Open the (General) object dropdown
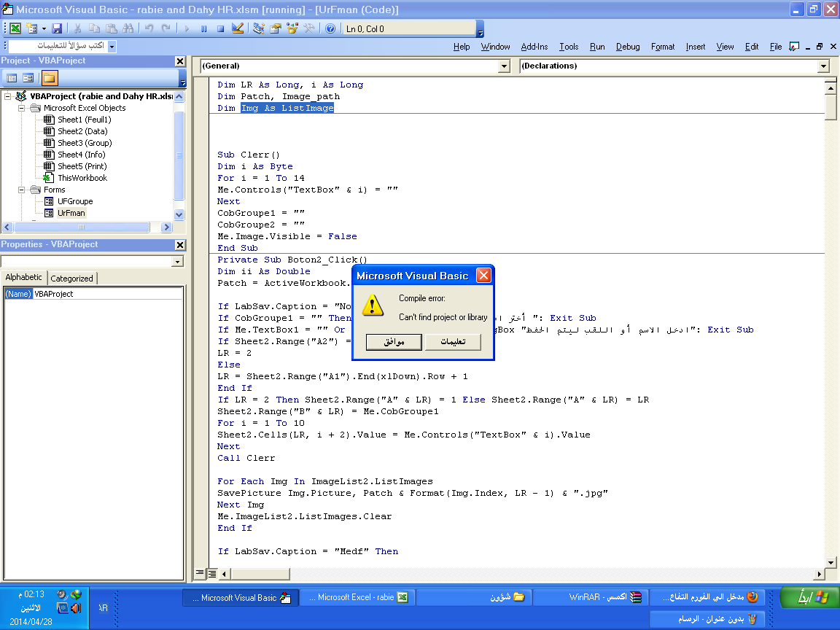The height and width of the screenshot is (630, 840). 504,66
